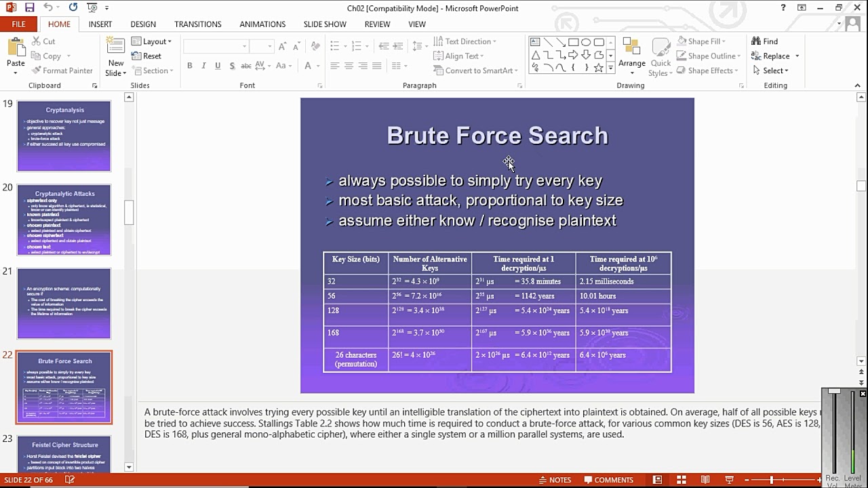Screen dimensions: 868x488
Task: Switch to the DESIGN tab
Action: pyautogui.click(x=143, y=24)
